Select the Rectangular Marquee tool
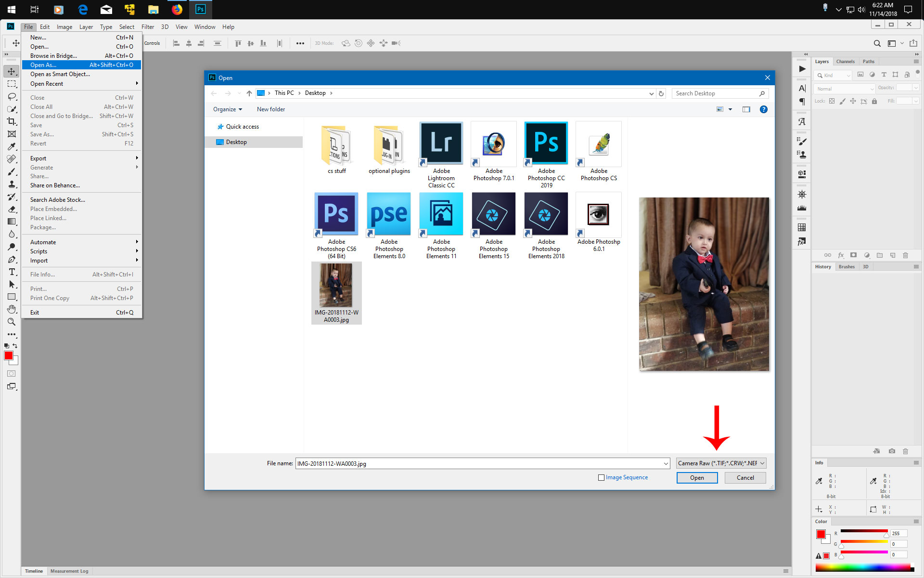This screenshot has height=578, width=924. click(x=12, y=84)
